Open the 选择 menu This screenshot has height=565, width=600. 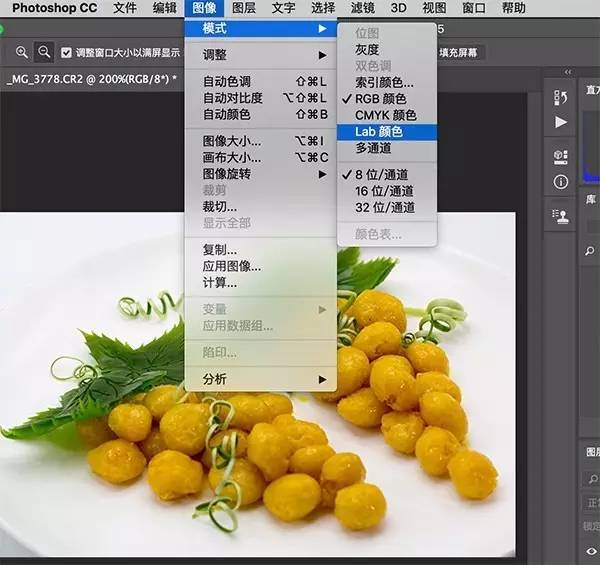pyautogui.click(x=323, y=8)
